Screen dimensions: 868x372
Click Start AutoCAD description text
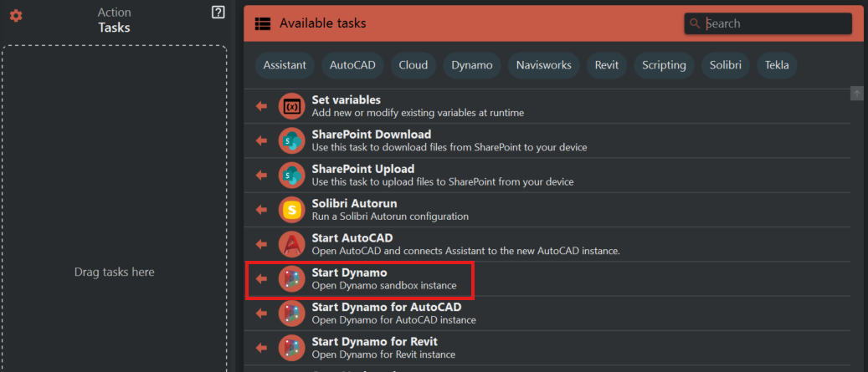pyautogui.click(x=465, y=251)
